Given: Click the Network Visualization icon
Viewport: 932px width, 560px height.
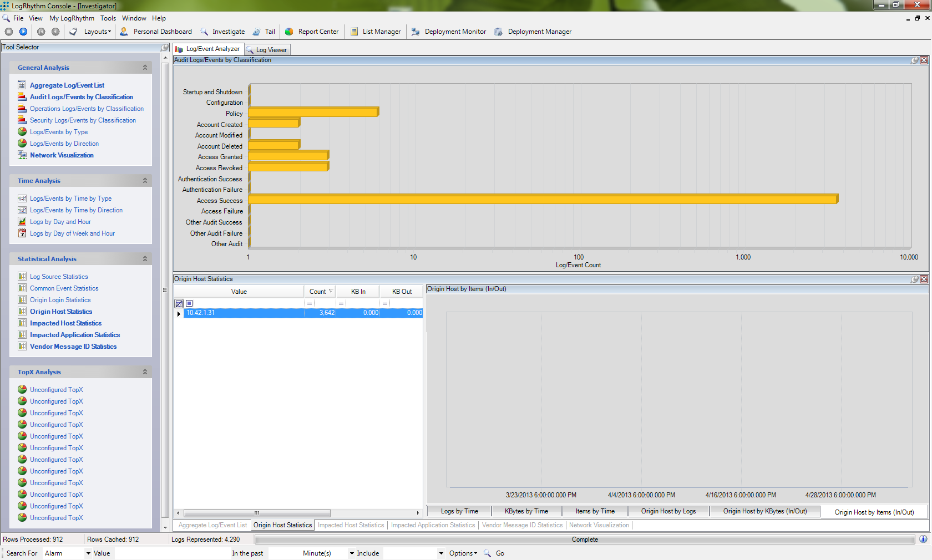Looking at the screenshot, I should tap(22, 155).
